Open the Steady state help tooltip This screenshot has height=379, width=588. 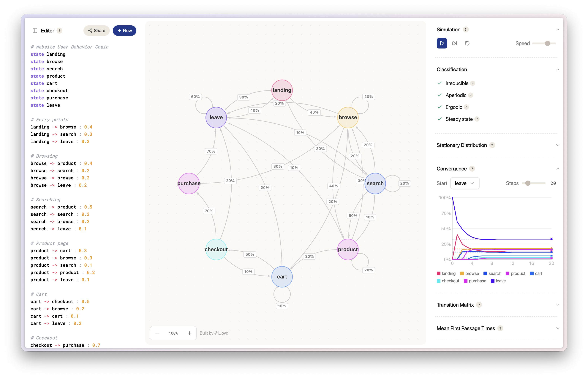point(477,119)
